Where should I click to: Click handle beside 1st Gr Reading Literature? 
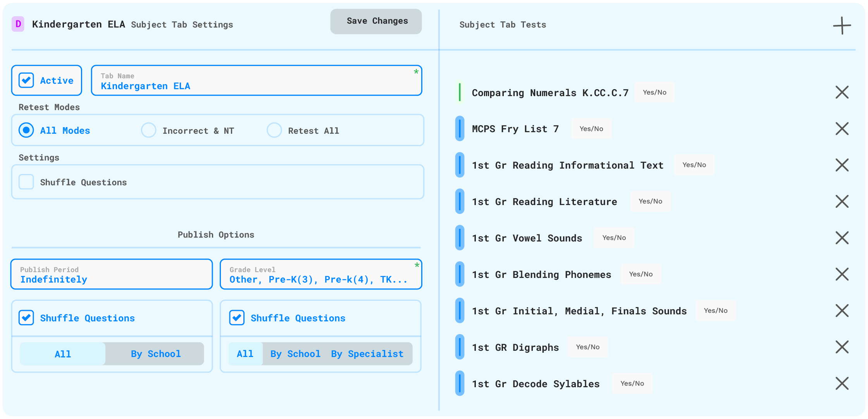(460, 202)
